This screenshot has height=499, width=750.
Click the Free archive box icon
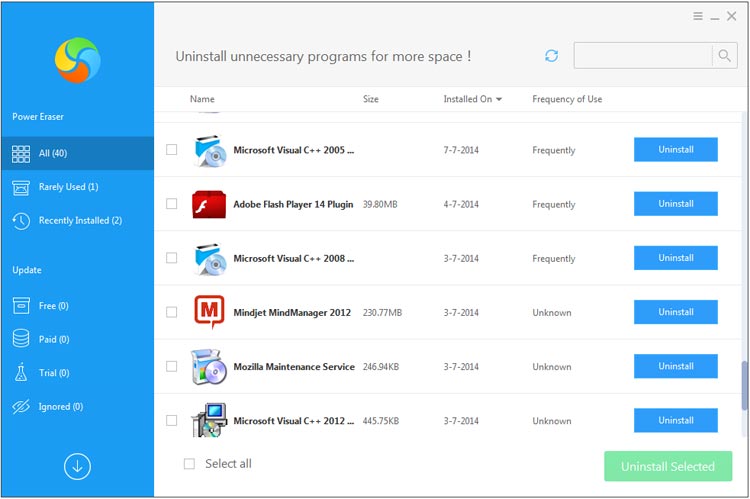coord(21,306)
